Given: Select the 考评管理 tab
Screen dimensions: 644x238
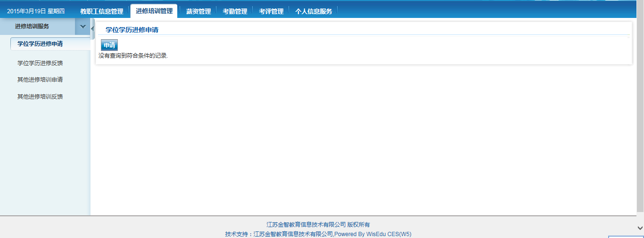Looking at the screenshot, I should [271, 11].
